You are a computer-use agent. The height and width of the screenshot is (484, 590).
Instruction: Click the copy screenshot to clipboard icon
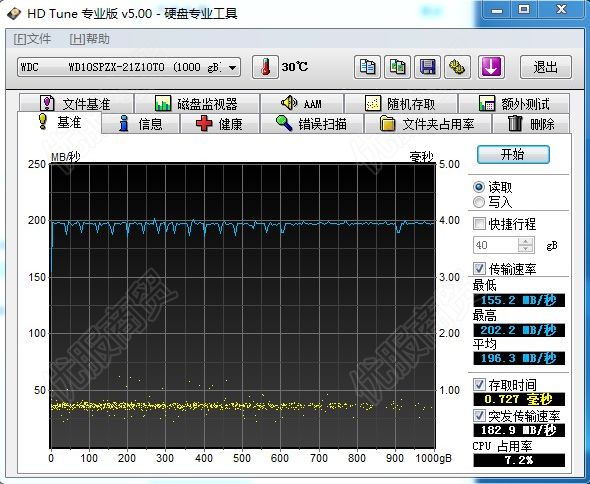click(x=397, y=67)
